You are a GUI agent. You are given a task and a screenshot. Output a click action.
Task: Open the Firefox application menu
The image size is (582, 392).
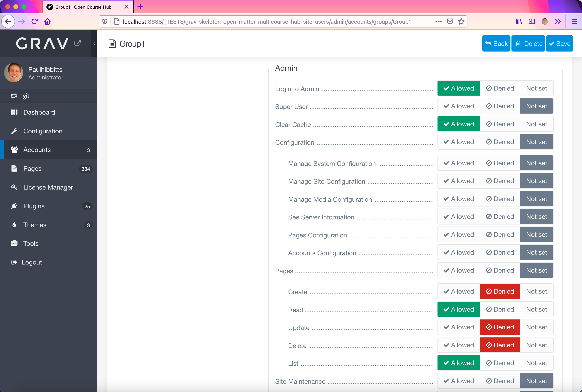[574, 21]
